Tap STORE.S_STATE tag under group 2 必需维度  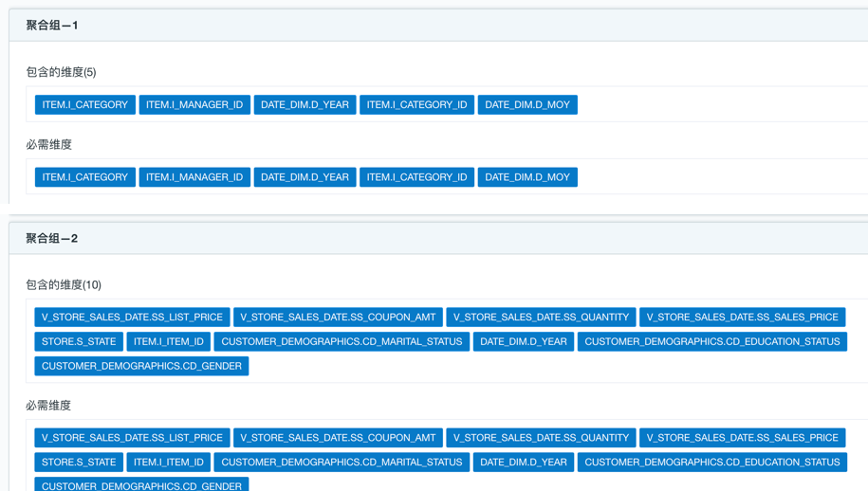pos(79,462)
